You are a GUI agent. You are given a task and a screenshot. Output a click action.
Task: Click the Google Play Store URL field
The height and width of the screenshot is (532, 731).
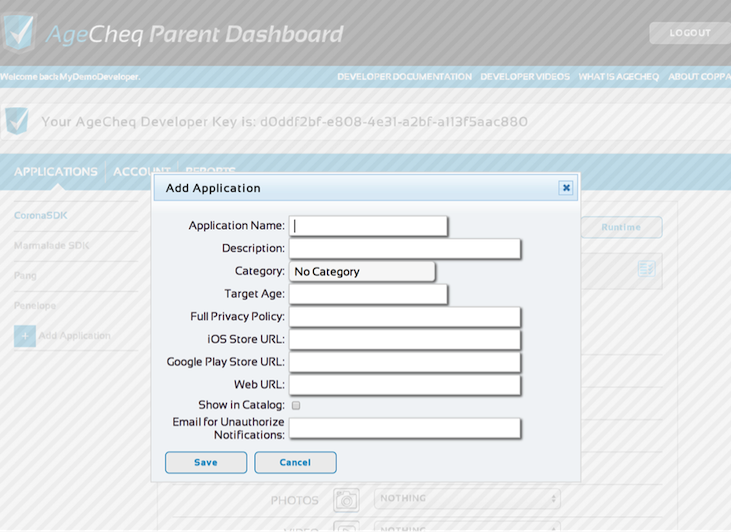(x=405, y=362)
